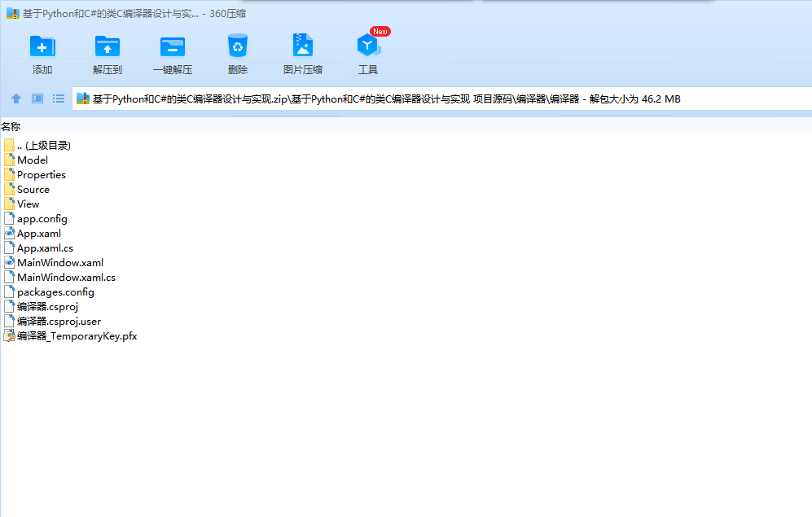Select the 编译器_TemporaryKey.pfx file

[x=70, y=336]
